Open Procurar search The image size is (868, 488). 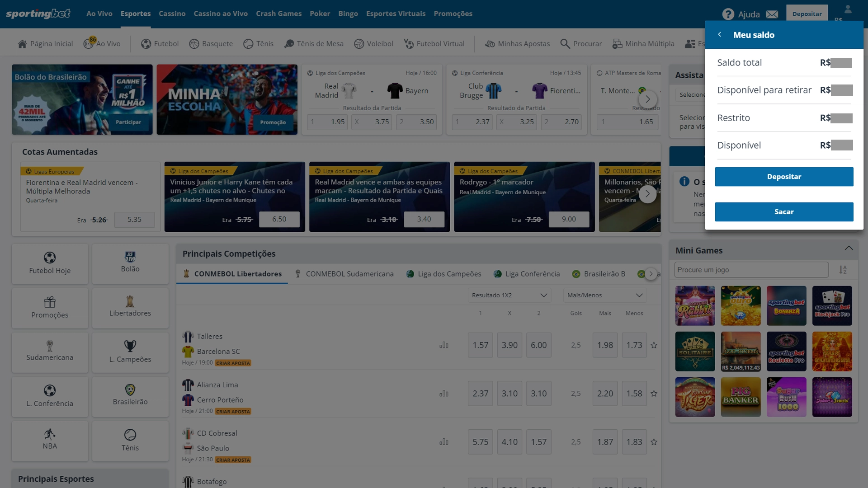(581, 44)
